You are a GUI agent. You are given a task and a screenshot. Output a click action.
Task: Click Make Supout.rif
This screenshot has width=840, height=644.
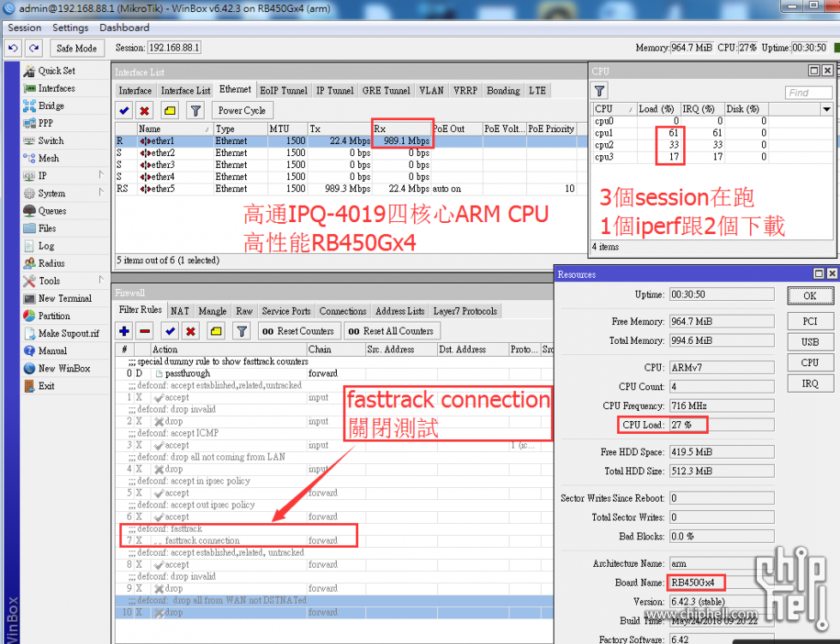pyautogui.click(x=69, y=334)
